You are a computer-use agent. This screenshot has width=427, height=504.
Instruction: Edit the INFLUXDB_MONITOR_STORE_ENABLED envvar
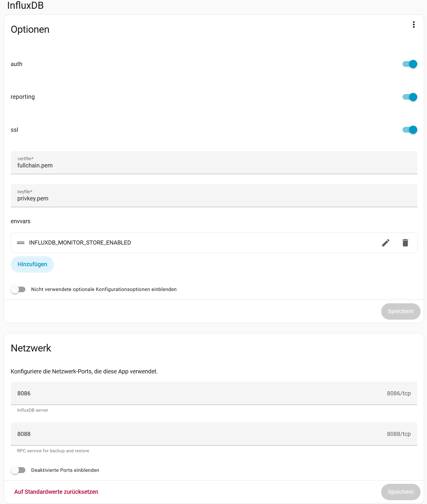tap(386, 243)
